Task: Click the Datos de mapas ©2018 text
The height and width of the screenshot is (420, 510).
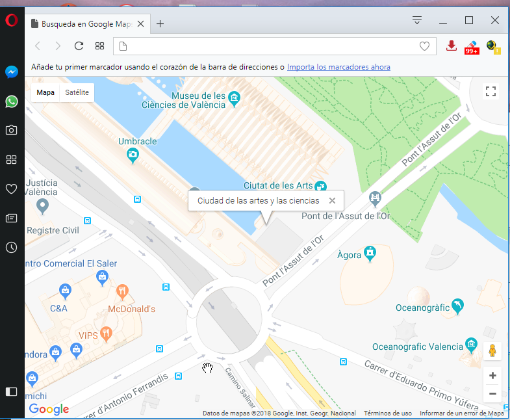Action: pos(279,413)
